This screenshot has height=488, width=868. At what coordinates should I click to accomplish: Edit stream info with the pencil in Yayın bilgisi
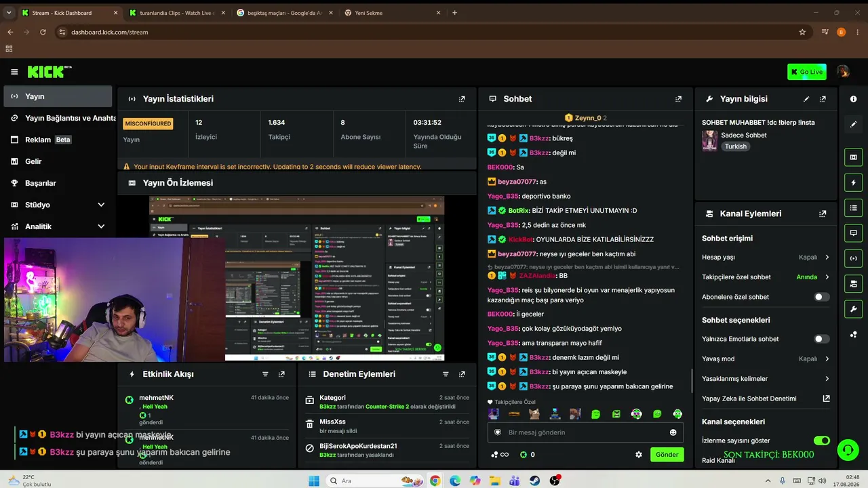(x=806, y=99)
